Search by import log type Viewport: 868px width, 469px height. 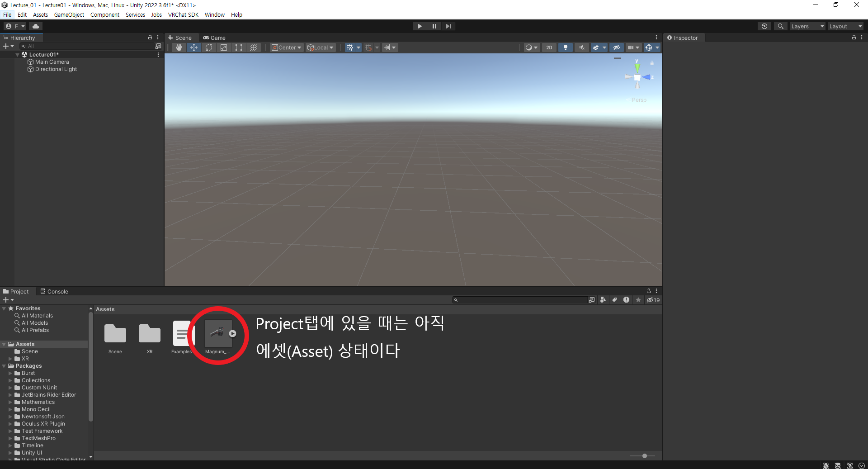click(626, 300)
